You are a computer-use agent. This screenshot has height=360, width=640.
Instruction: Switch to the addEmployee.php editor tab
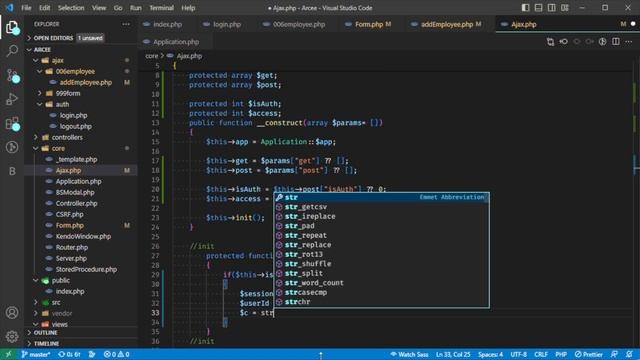(447, 24)
